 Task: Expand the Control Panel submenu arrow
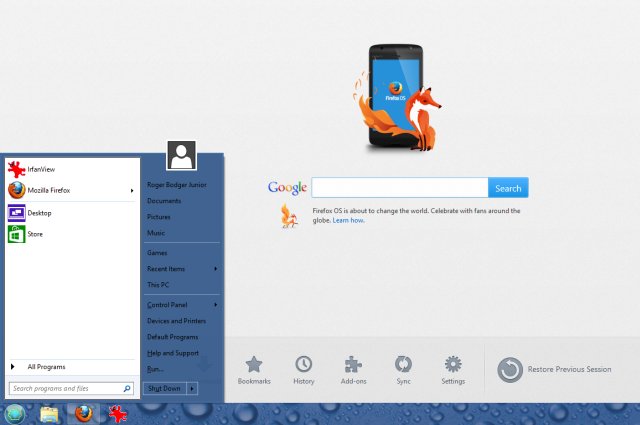pyautogui.click(x=216, y=305)
